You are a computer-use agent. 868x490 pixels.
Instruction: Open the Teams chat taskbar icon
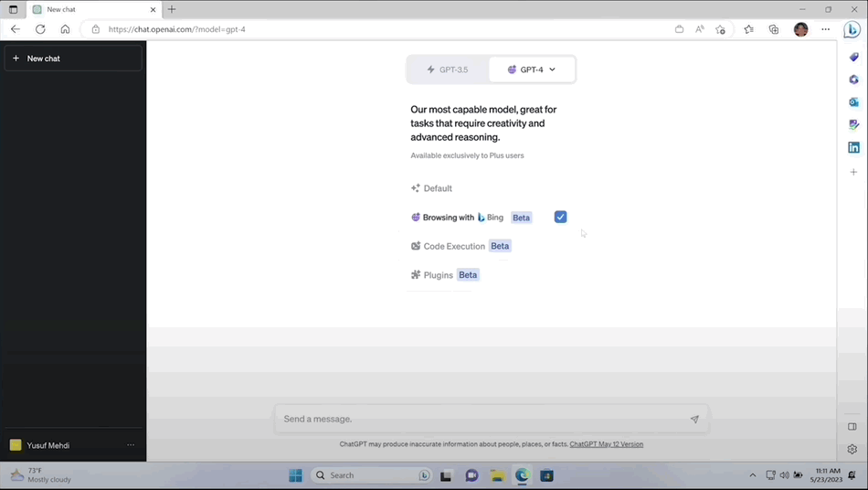tap(471, 475)
